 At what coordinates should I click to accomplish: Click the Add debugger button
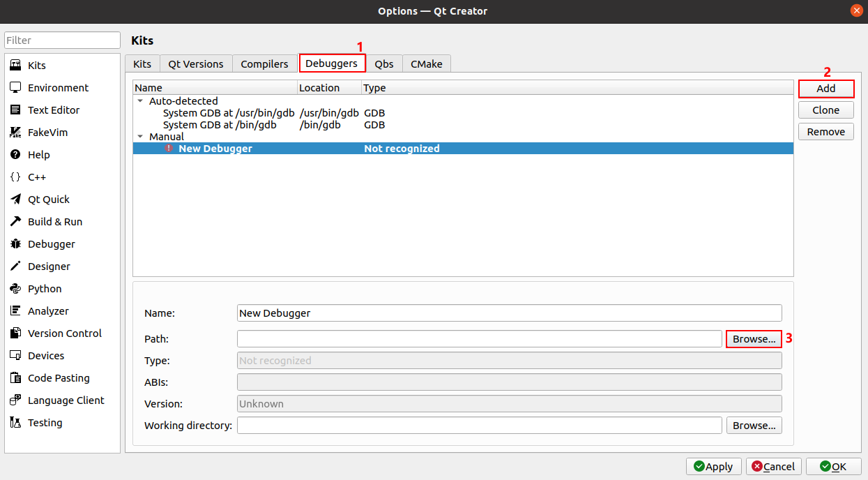tap(826, 89)
